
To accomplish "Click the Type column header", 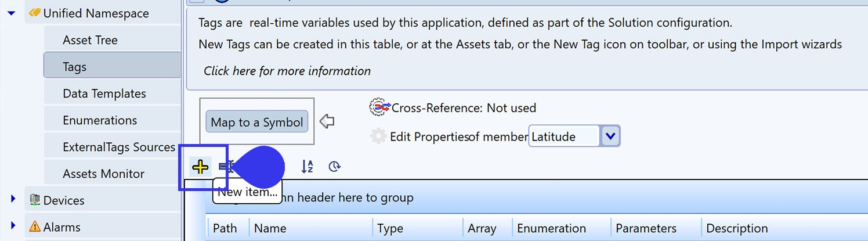I will pyautogui.click(x=390, y=228).
